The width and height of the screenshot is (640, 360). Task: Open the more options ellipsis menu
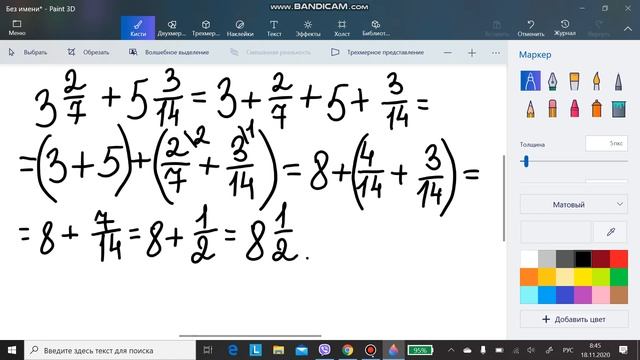click(496, 53)
